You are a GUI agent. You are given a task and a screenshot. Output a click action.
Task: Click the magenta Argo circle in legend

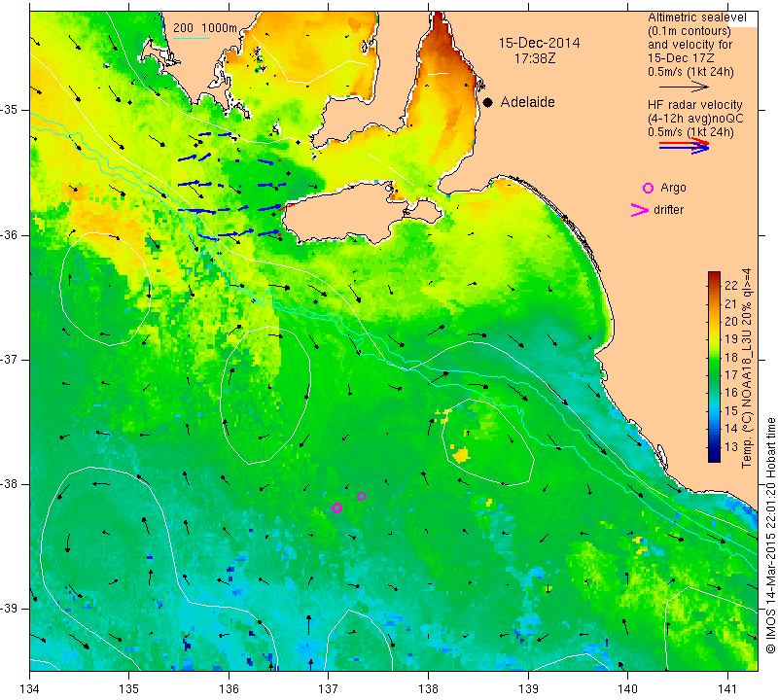[648, 188]
